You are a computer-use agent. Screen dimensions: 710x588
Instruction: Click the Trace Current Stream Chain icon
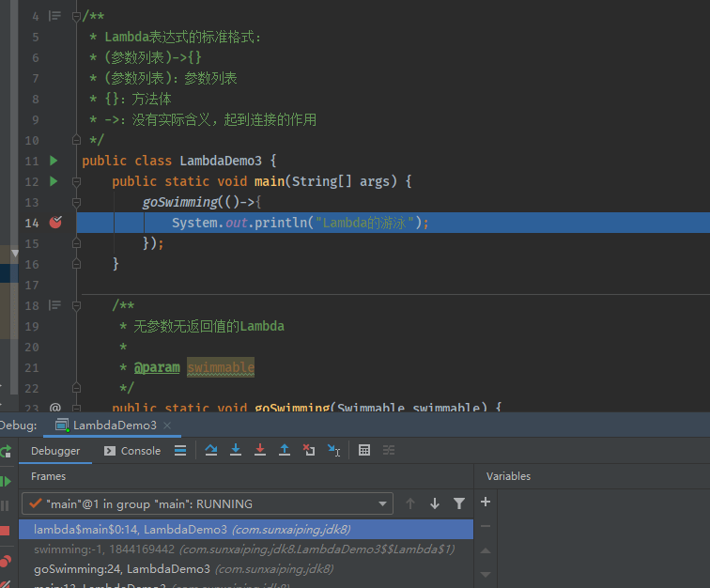389,450
